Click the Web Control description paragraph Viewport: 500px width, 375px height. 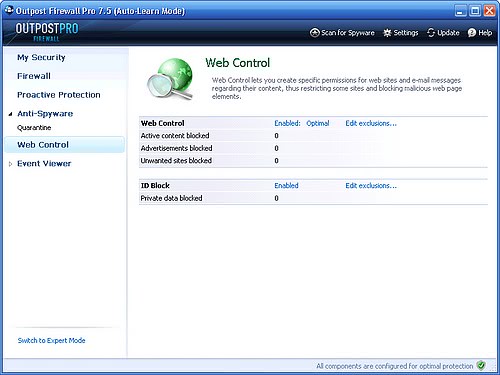(x=337, y=88)
